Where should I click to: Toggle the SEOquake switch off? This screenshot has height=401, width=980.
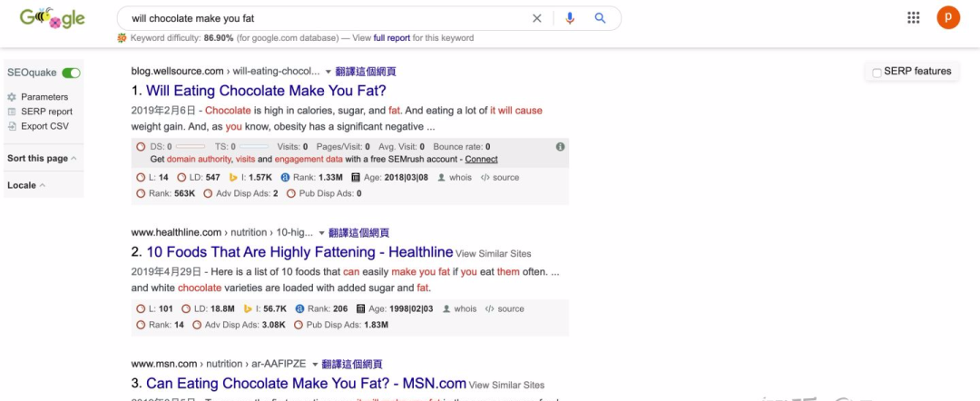(71, 73)
